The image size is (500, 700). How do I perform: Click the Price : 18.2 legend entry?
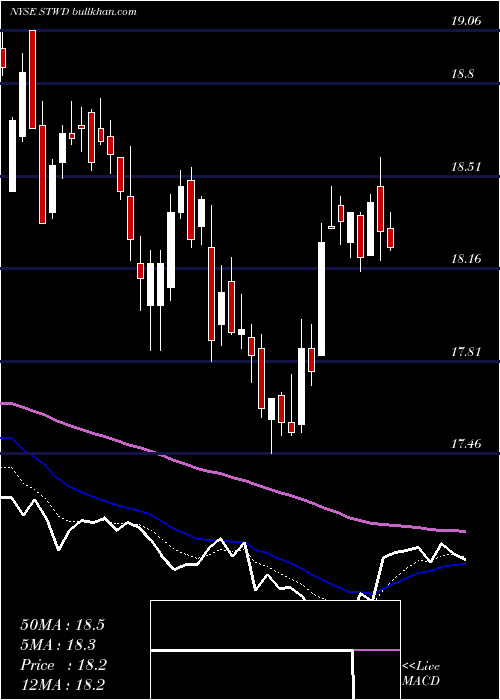[63, 665]
